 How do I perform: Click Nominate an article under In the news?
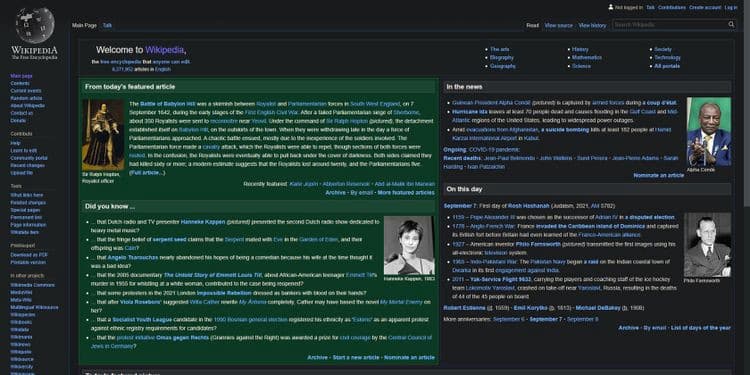[x=659, y=176]
